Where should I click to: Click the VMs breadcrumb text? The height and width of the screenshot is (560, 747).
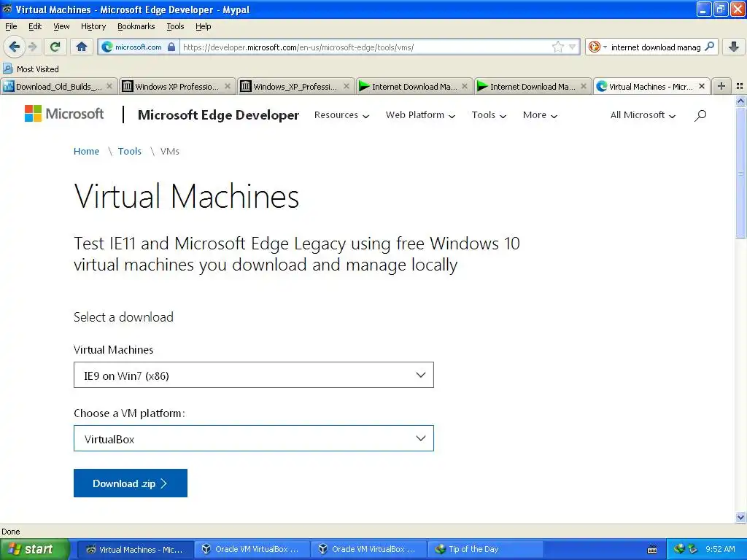click(x=169, y=151)
